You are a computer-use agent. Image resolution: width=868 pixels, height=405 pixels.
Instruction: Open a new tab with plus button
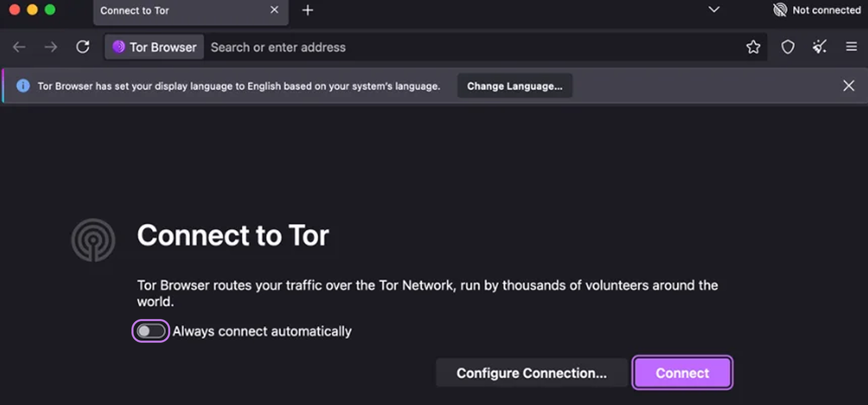click(308, 10)
